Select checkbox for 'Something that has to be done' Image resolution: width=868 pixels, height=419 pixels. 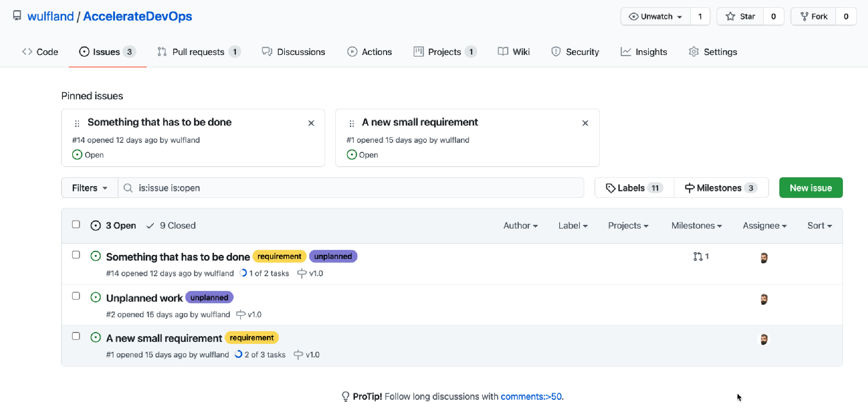(76, 255)
